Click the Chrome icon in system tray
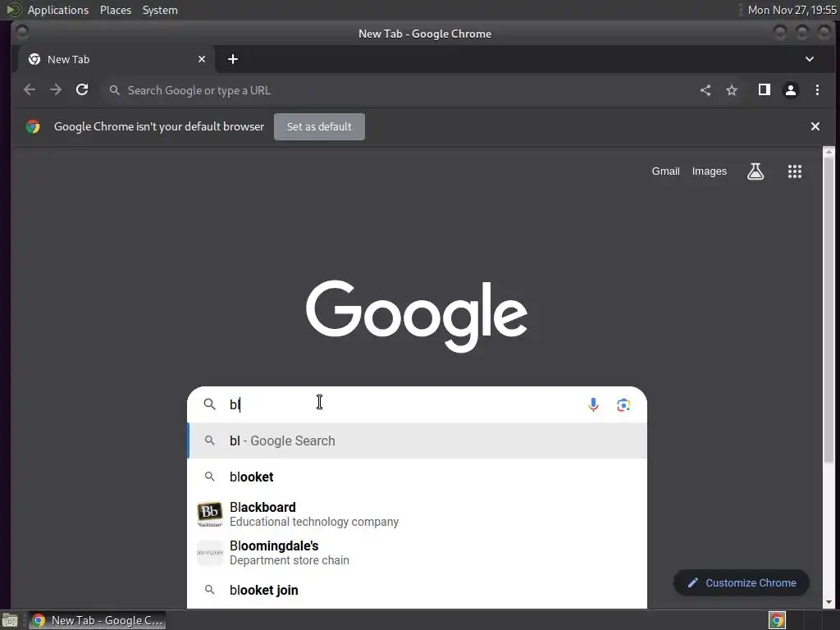Screen dimensions: 840x630 (x=777, y=620)
